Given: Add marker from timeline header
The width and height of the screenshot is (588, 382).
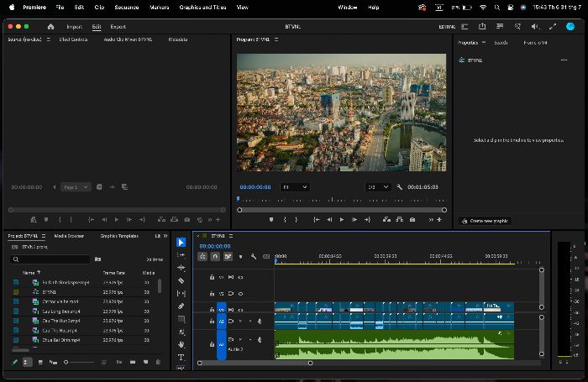Looking at the screenshot, I should tap(241, 257).
